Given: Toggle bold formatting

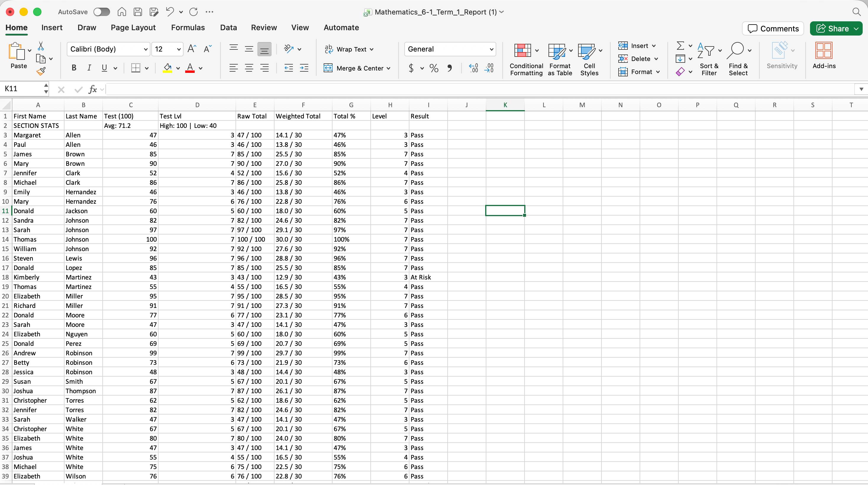Looking at the screenshot, I should point(74,68).
